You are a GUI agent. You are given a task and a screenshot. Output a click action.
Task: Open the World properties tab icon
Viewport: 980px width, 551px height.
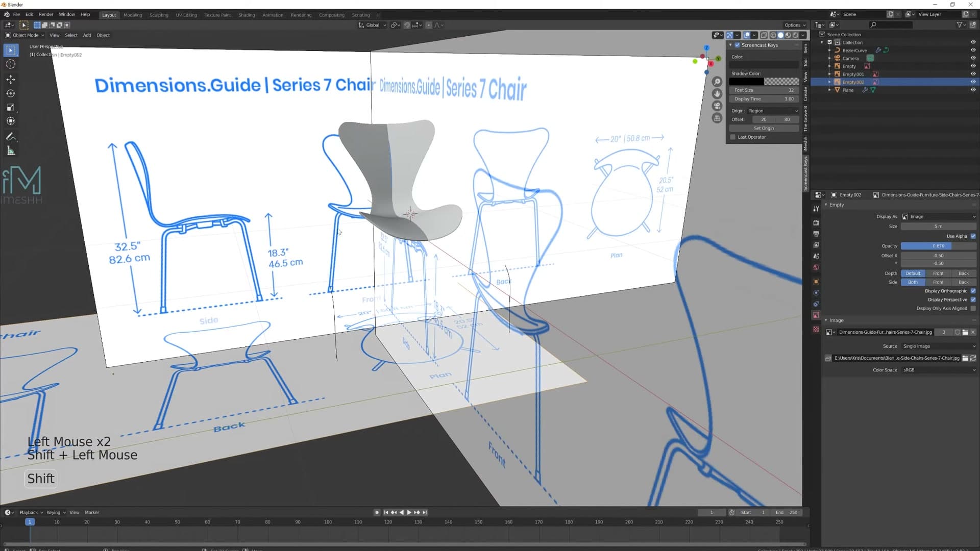(x=816, y=268)
